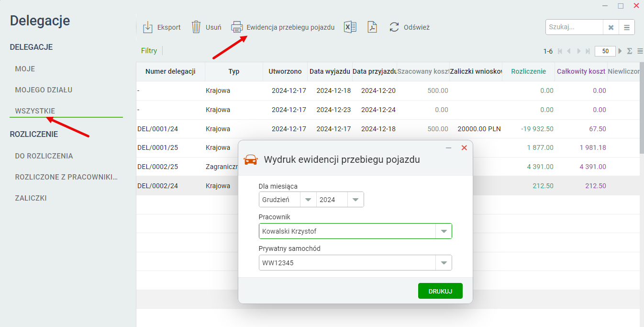Export the list to PDF icon

[x=372, y=27]
